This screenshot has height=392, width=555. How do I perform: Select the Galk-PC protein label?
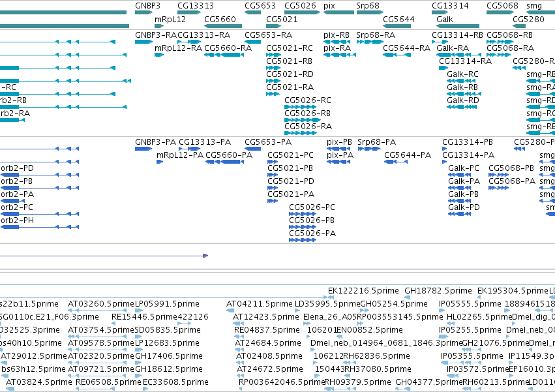[464, 168]
